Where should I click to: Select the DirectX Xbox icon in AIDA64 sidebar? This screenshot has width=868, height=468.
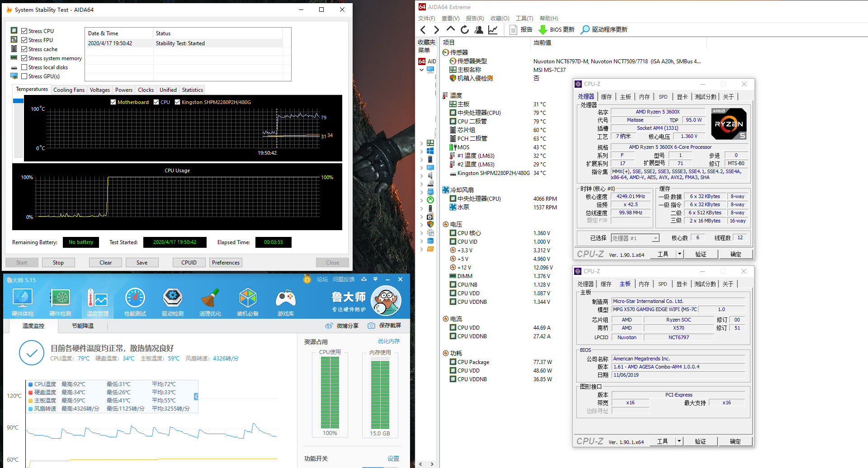coord(430,199)
